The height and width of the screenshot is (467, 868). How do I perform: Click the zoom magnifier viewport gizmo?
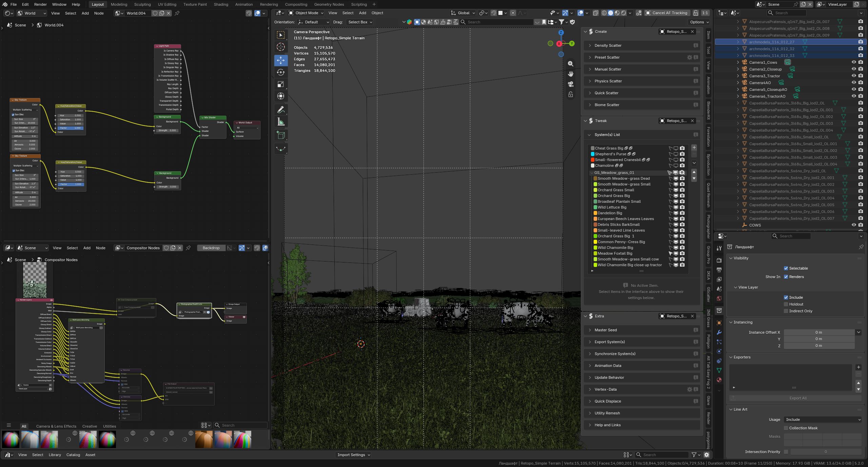coord(571,64)
